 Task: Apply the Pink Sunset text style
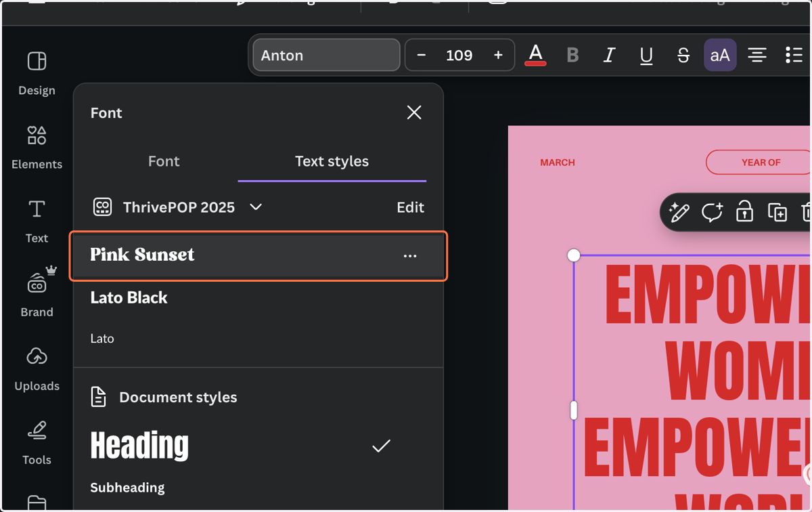tap(258, 255)
